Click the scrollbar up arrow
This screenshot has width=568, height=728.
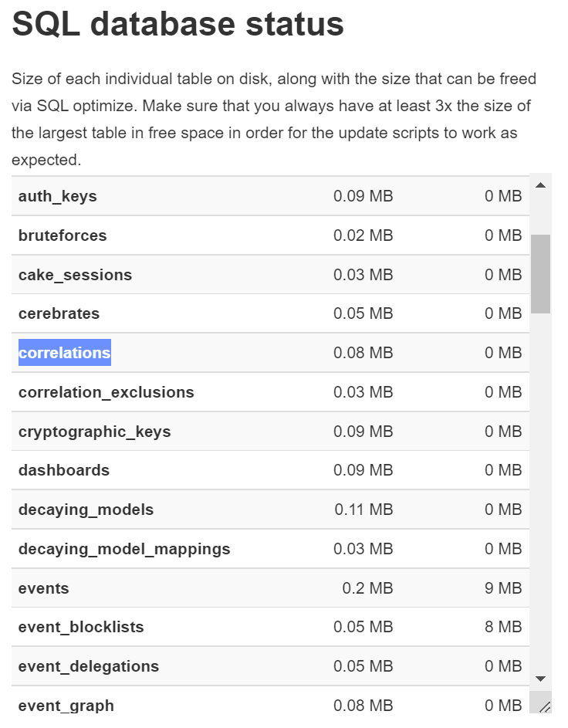(539, 183)
